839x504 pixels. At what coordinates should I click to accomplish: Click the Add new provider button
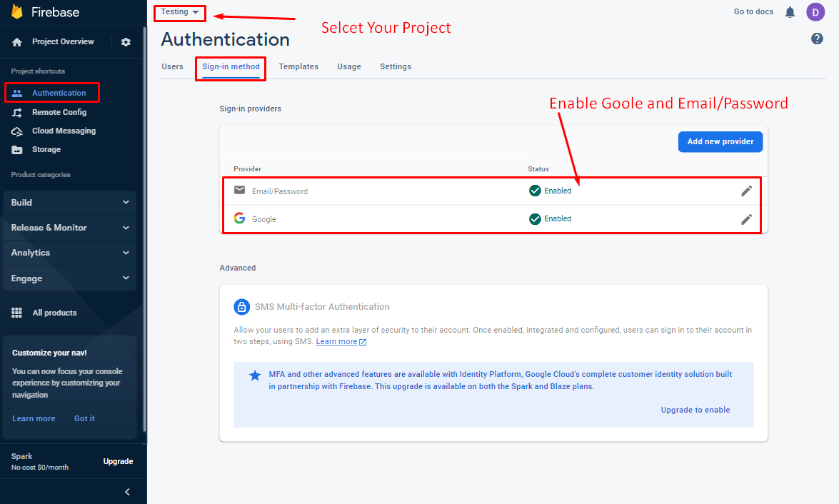tap(720, 142)
